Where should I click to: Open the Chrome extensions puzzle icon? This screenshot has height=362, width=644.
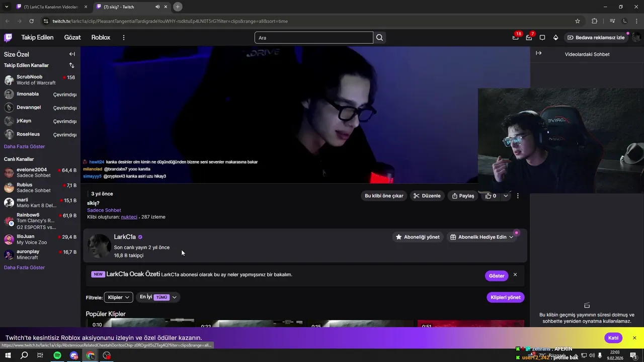595,21
